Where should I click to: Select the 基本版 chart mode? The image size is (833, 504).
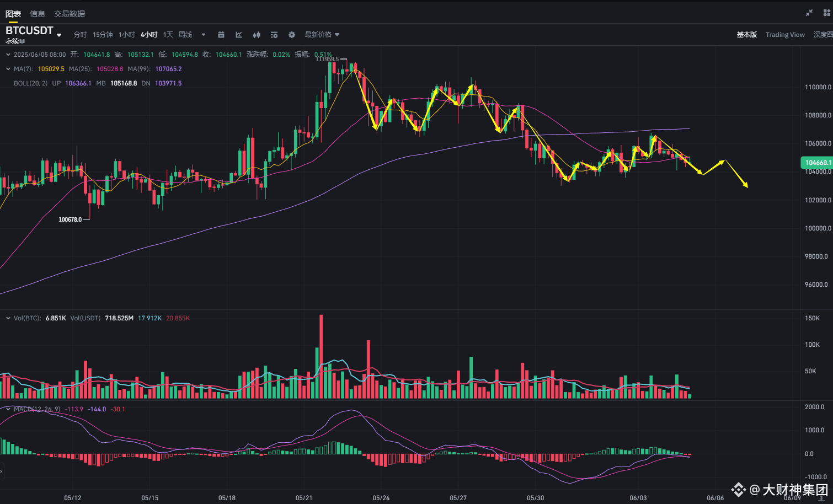pos(747,35)
